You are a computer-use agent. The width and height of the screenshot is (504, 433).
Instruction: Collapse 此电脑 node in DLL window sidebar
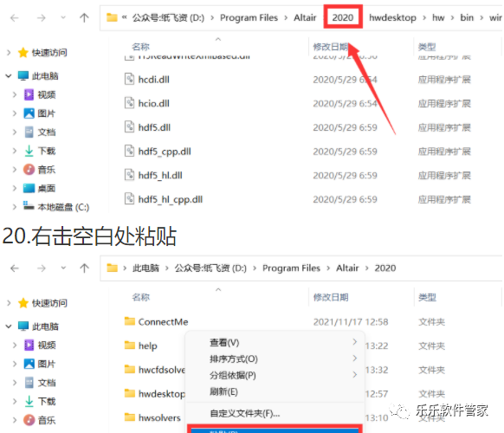click(x=9, y=76)
